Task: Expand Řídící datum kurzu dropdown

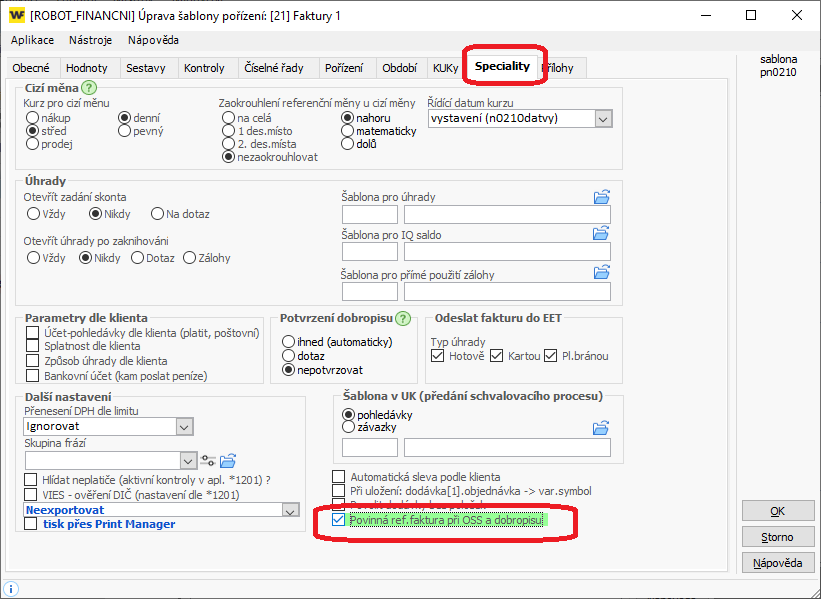Action: pos(603,119)
